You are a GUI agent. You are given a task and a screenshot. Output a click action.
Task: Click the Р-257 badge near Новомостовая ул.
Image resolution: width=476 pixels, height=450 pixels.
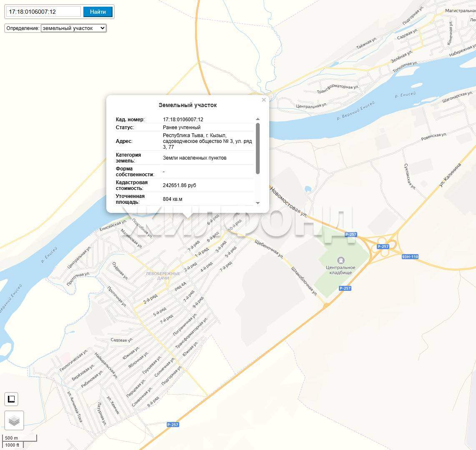coord(351,235)
